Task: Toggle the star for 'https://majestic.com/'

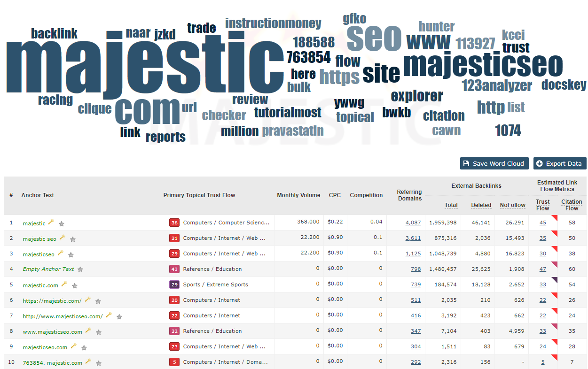Action: 98,301
